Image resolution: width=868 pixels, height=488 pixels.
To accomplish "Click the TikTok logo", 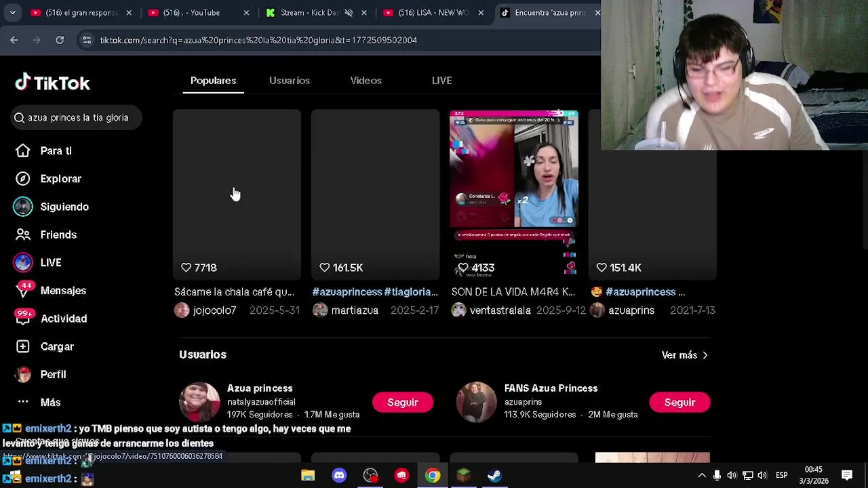I will 53,83.
